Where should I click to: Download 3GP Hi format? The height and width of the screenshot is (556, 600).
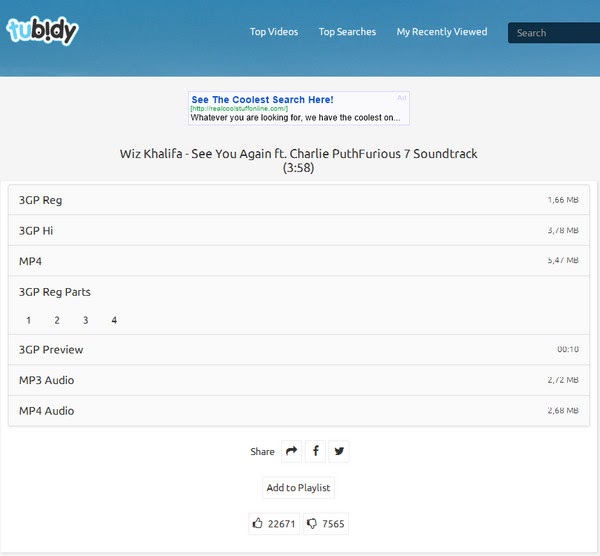point(299,230)
